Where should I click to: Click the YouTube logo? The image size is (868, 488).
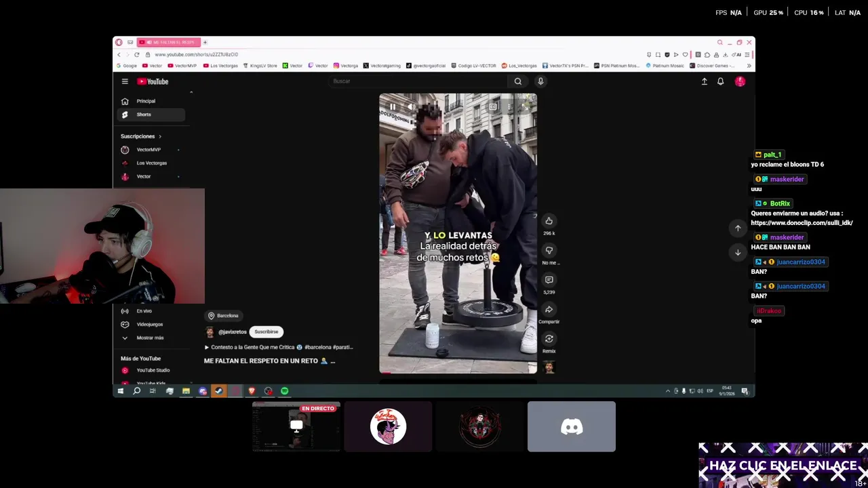click(x=153, y=81)
